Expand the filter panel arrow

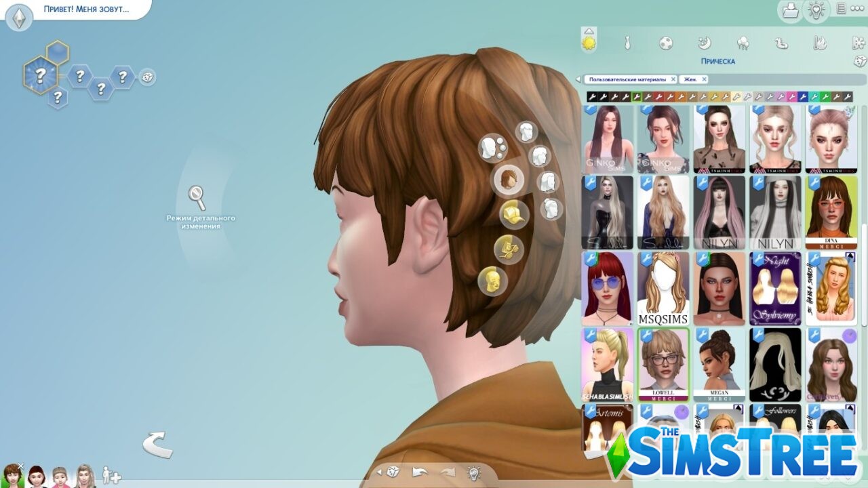[578, 79]
